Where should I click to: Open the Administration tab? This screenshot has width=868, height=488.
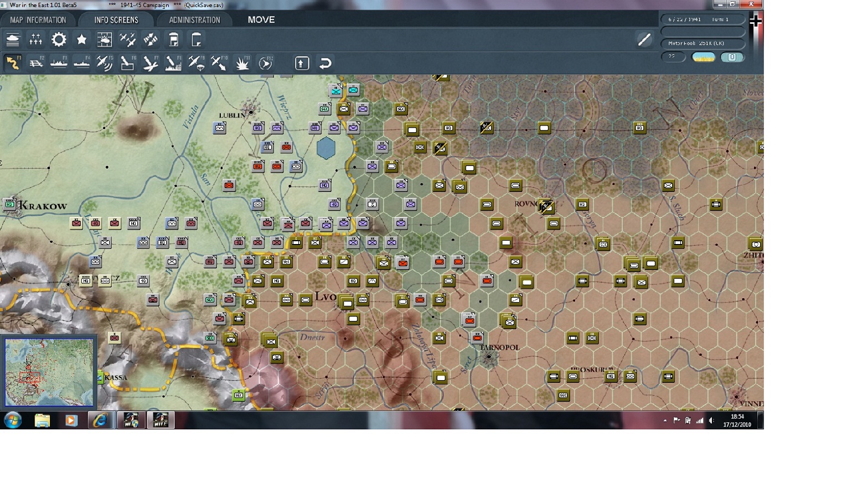(194, 20)
